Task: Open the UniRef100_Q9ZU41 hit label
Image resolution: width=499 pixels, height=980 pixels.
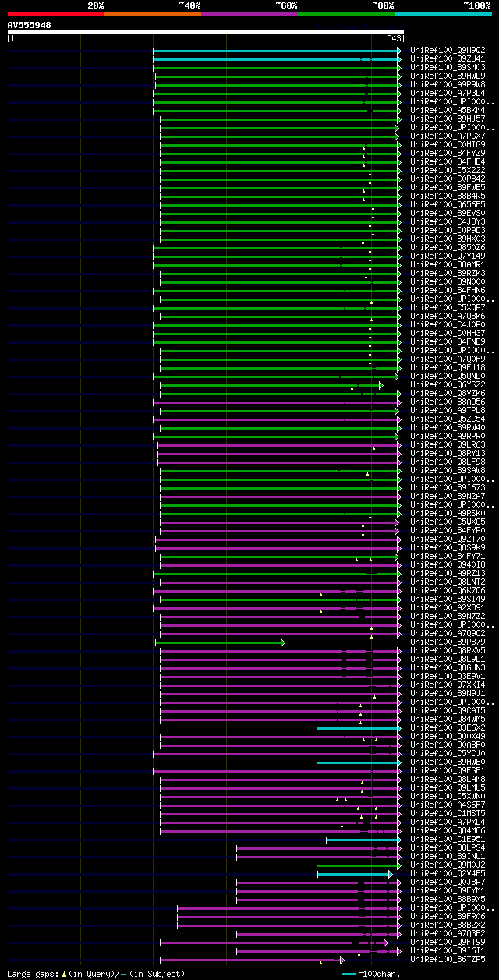Action: pos(448,58)
